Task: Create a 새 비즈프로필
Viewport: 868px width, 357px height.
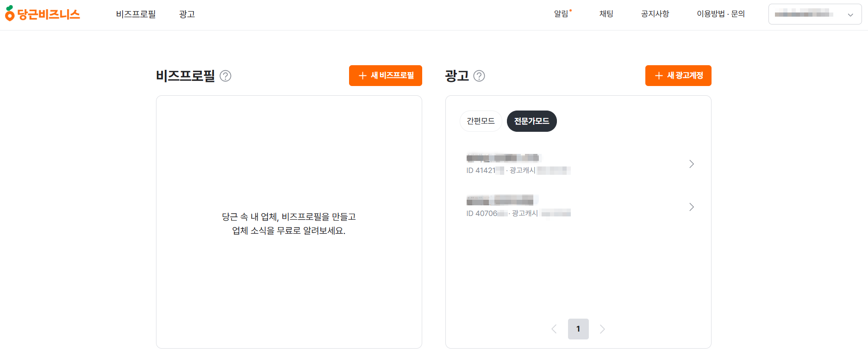Action: pyautogui.click(x=386, y=75)
